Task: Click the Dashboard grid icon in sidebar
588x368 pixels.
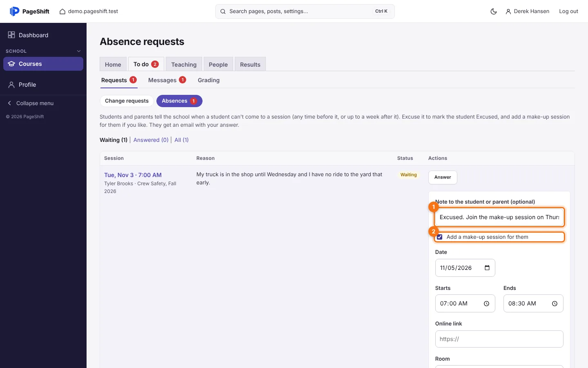Action: (11, 35)
